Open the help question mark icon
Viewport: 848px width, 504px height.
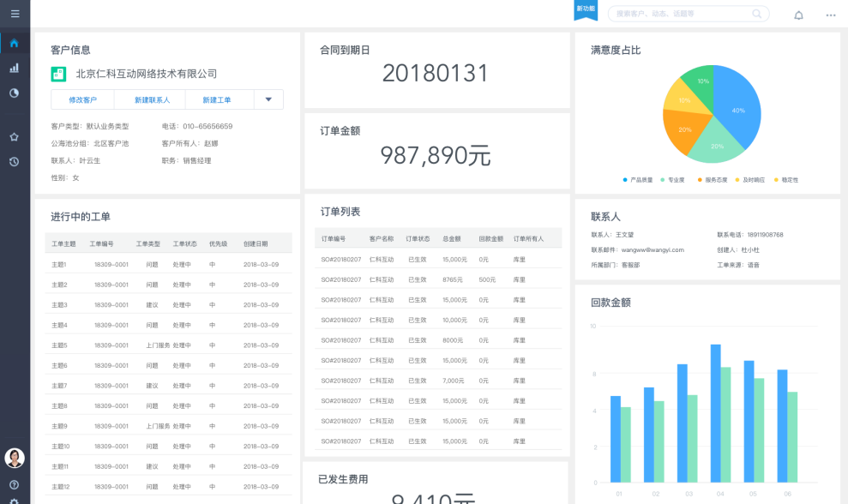point(15,485)
